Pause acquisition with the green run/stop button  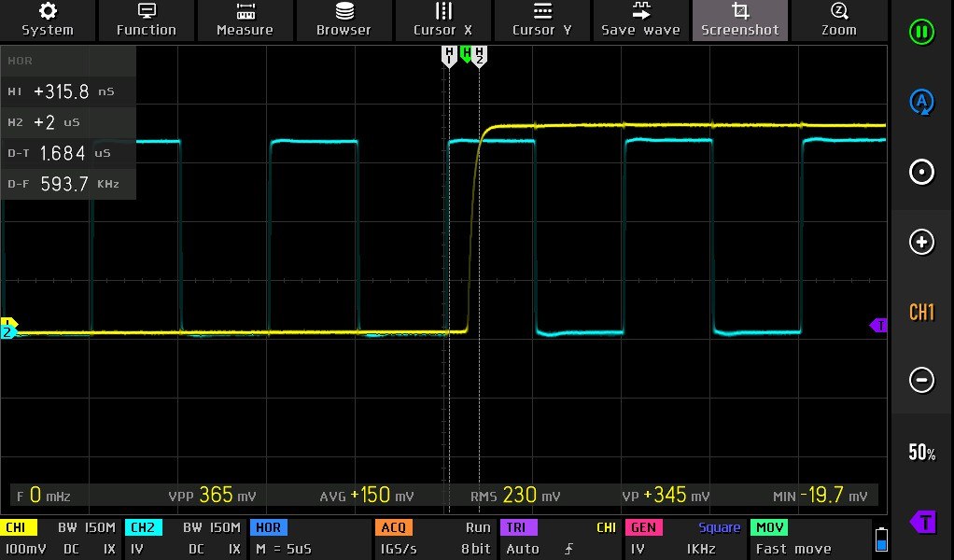(921, 32)
